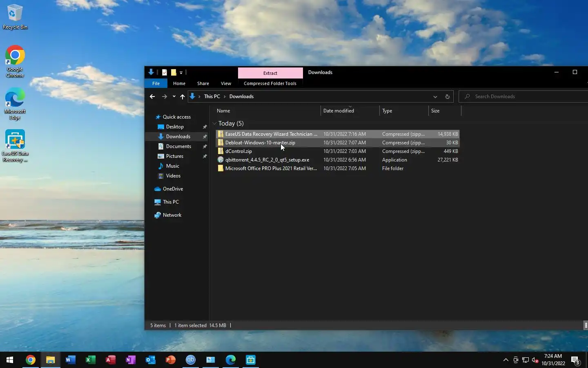Select This PC in navigation pane
This screenshot has width=588, height=368.
point(171,202)
